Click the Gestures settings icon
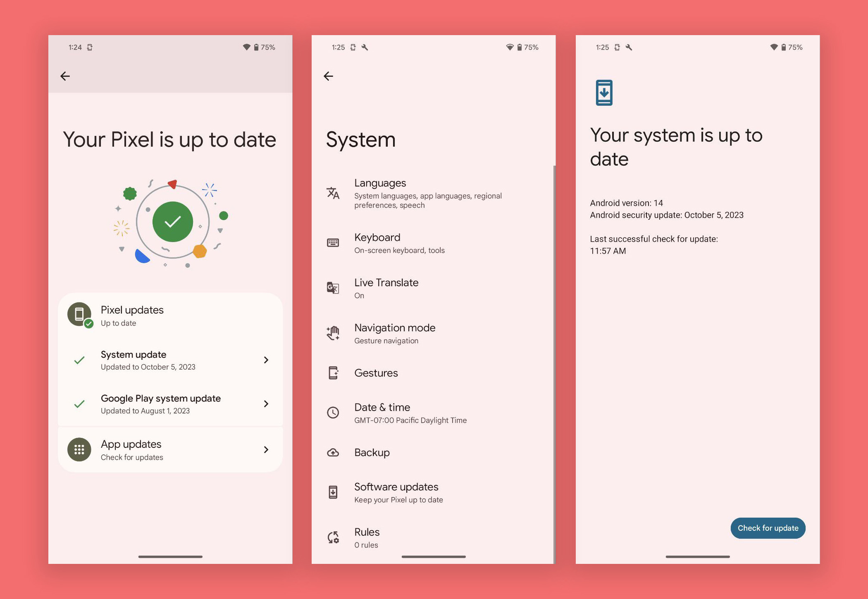 [334, 372]
